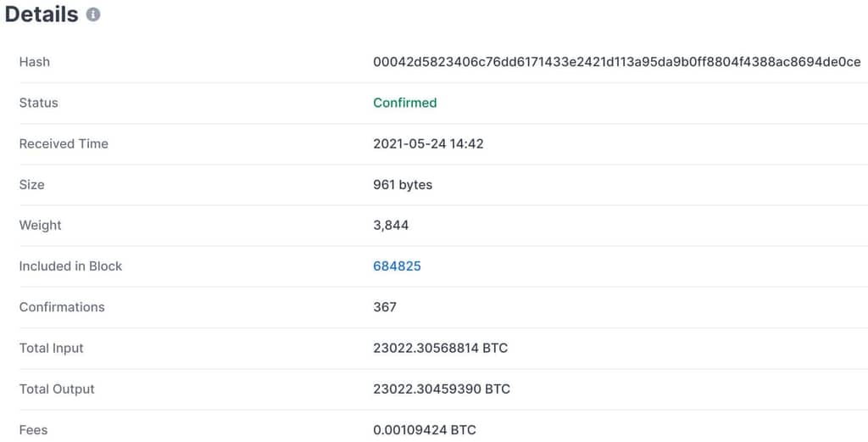868x442 pixels.
Task: Click the Weight value 3,844
Action: 391,226
